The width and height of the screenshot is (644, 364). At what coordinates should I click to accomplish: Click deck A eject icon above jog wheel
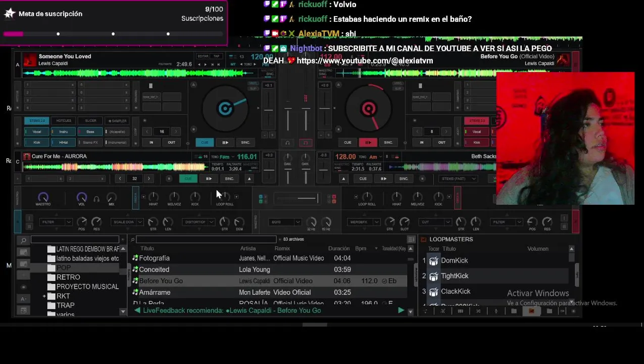(193, 84)
